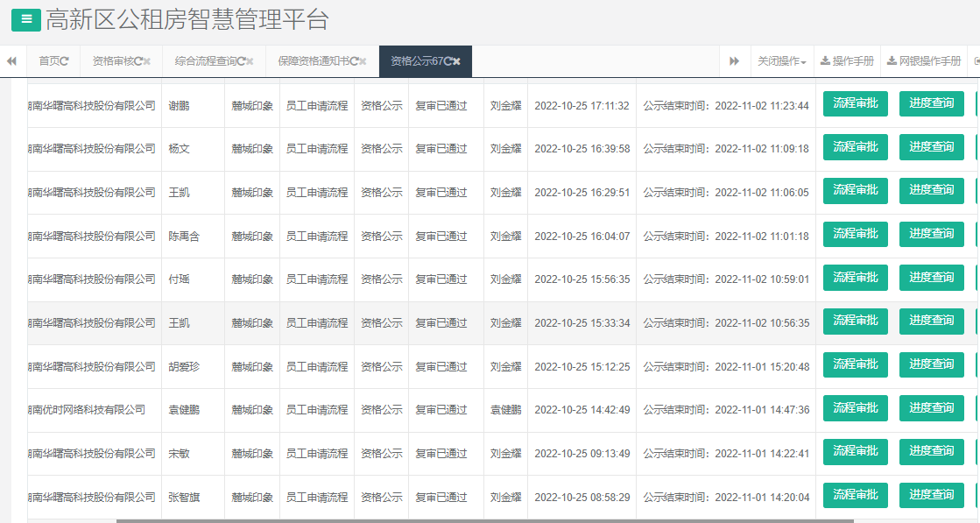980x523 pixels.
Task: Open the 关闭操作 dropdown
Action: 781,61
